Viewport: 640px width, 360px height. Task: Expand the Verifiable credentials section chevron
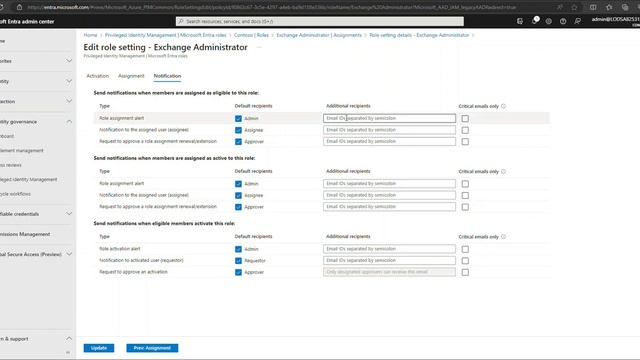(69, 214)
